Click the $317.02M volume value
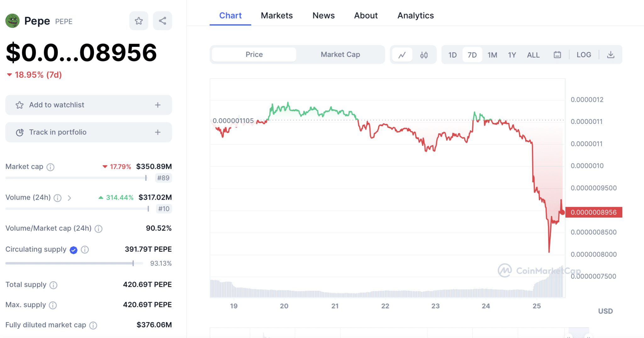Image resolution: width=644 pixels, height=338 pixels. [155, 197]
